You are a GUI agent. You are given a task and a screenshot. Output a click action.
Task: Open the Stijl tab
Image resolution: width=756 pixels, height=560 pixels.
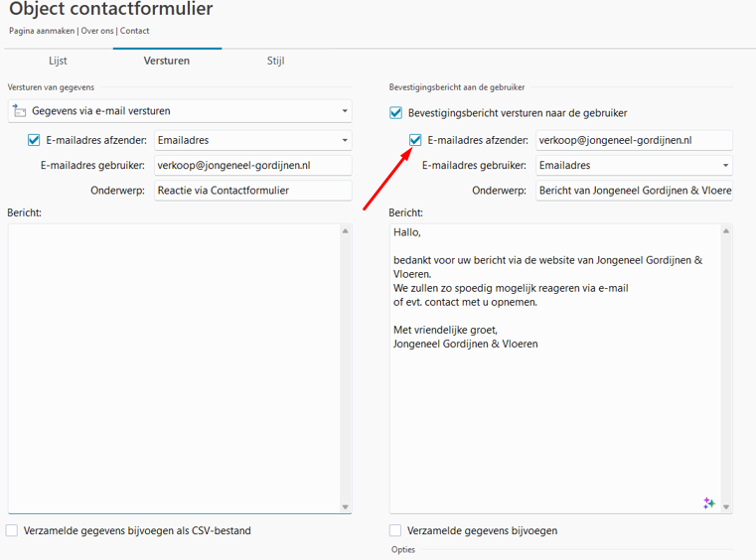click(275, 61)
